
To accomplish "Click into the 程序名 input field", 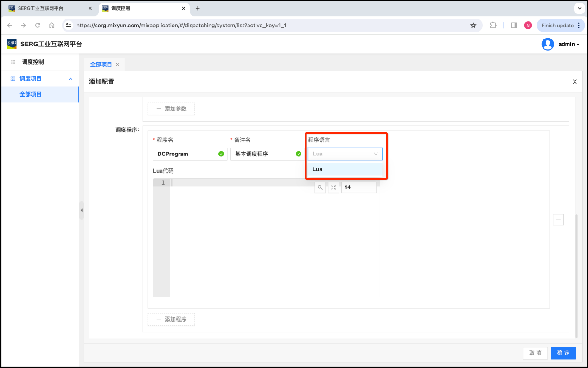I will (x=185, y=154).
